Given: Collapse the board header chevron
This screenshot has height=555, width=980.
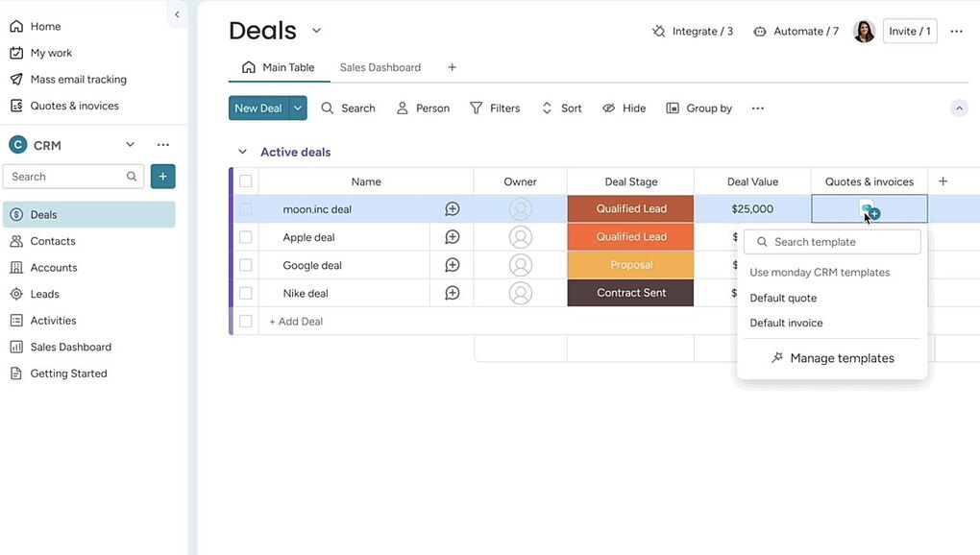Looking at the screenshot, I should coord(959,109).
